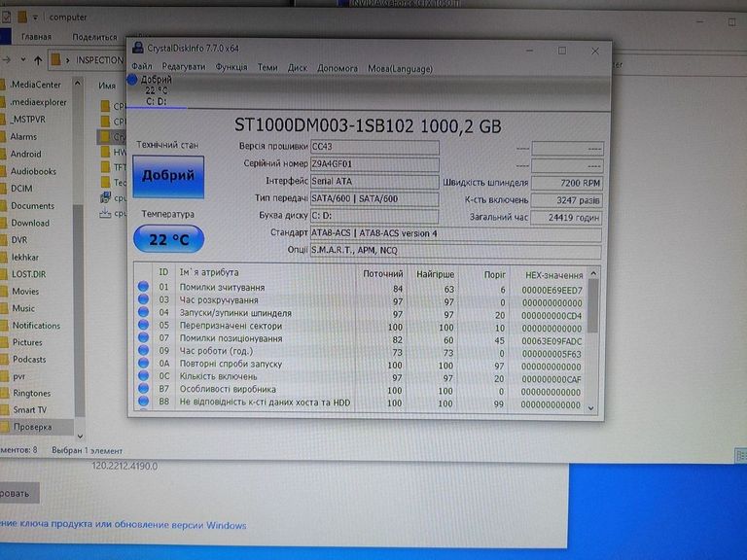This screenshot has height=560, width=747.
Task: Click the status circle for attribute 04
Action: coord(143,312)
